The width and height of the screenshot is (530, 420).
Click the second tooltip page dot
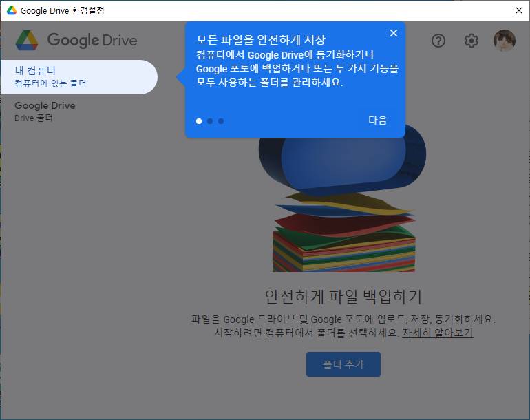tap(210, 121)
